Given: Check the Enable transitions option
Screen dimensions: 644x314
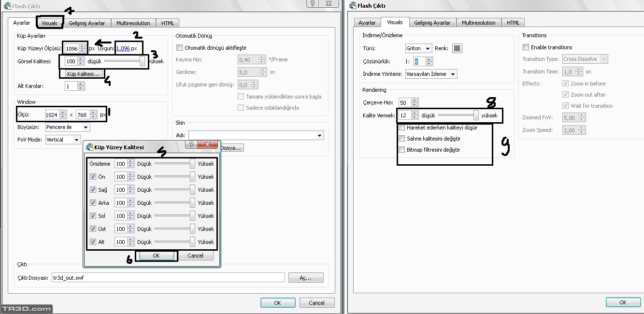Looking at the screenshot, I should point(526,47).
